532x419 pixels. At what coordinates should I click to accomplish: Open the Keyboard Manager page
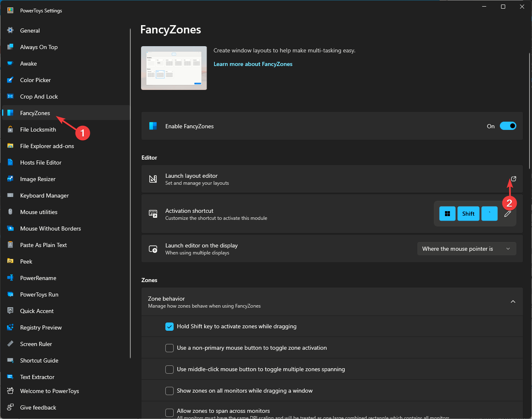pos(44,195)
